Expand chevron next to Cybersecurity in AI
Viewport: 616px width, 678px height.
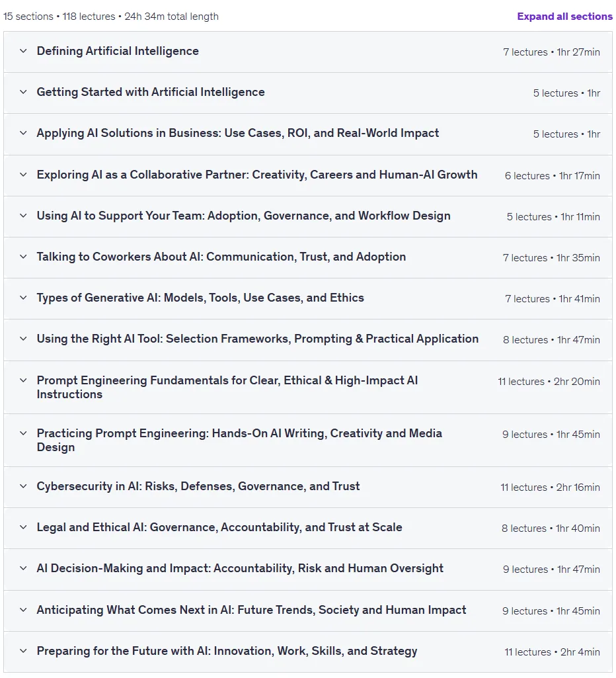click(23, 486)
